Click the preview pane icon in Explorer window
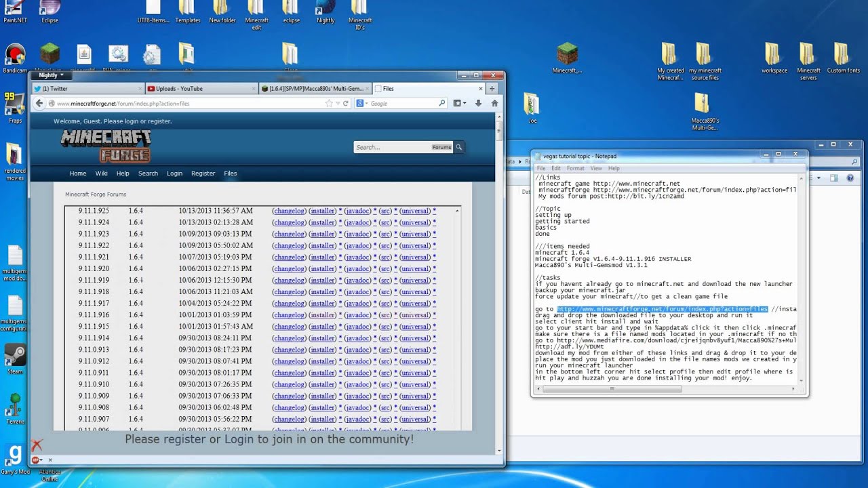This screenshot has width=868, height=488. click(833, 178)
